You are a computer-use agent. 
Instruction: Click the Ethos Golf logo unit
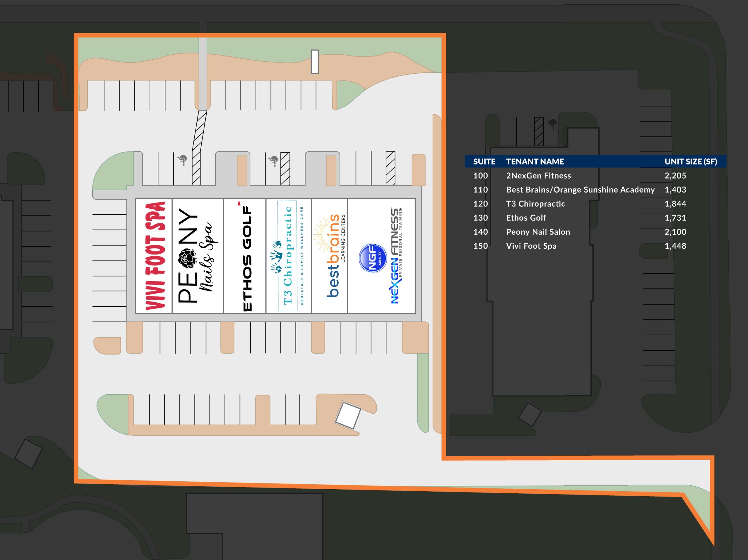point(247,256)
